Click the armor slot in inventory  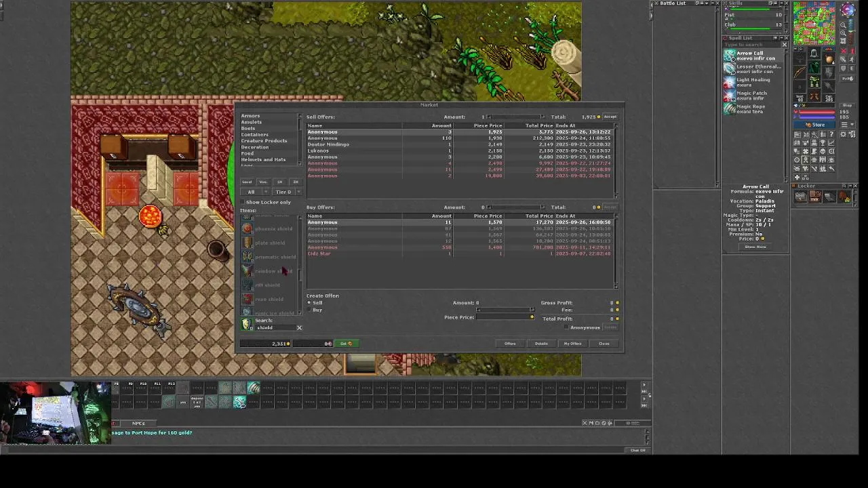tap(814, 68)
